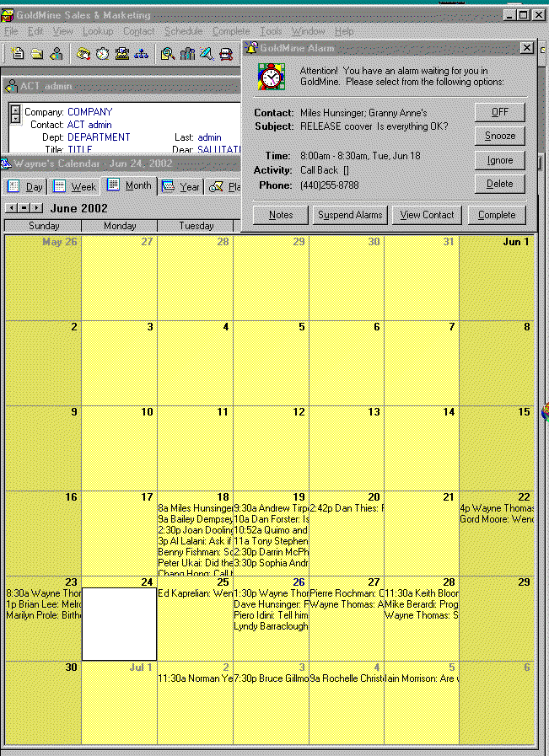Collapse contact record with down arrow spinner
The height and width of the screenshot is (756, 549).
(x=15, y=119)
